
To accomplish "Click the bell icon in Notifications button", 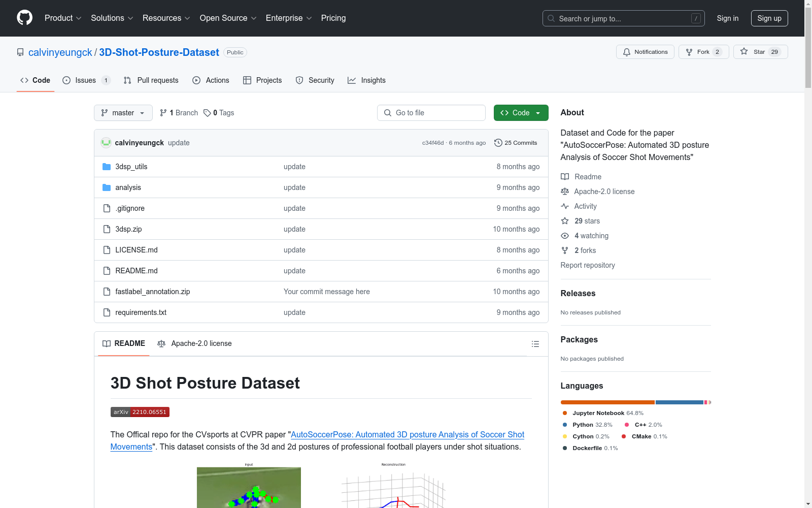I will pyautogui.click(x=627, y=52).
